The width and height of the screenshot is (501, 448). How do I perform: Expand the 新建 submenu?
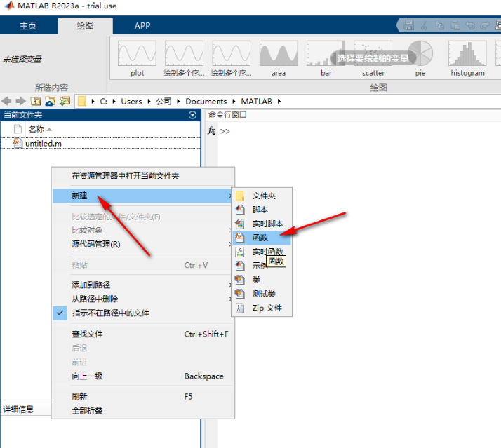click(x=143, y=196)
